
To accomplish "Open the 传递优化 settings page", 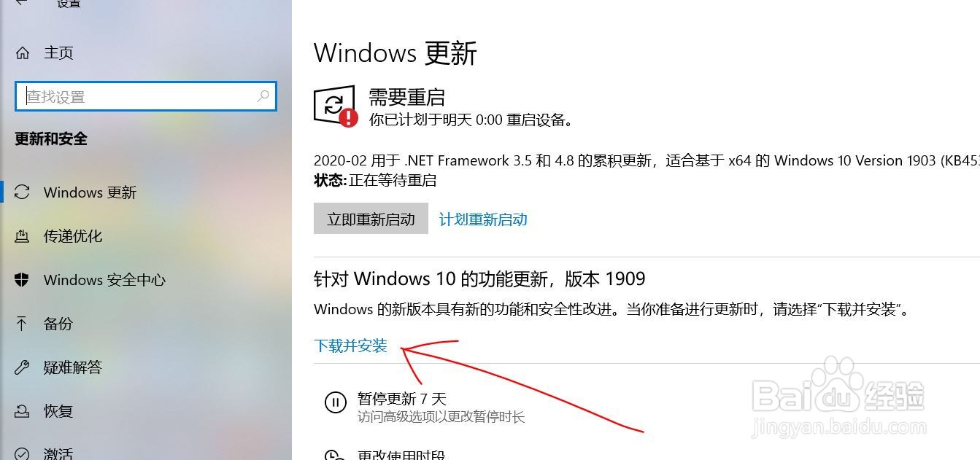I will coord(73,236).
